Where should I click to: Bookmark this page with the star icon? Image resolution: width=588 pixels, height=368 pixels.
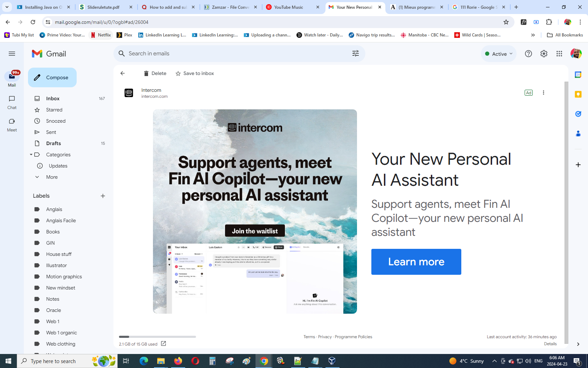click(506, 22)
